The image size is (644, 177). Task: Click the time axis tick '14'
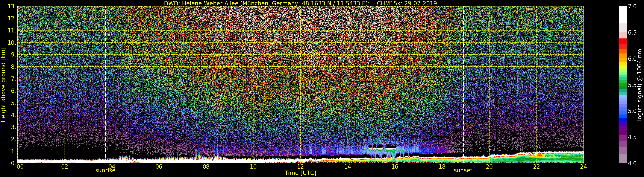(347, 166)
